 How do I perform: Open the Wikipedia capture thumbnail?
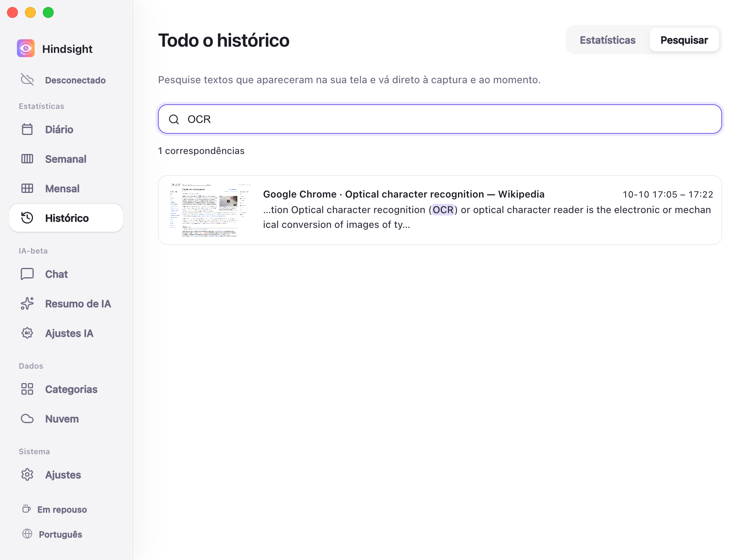click(210, 210)
